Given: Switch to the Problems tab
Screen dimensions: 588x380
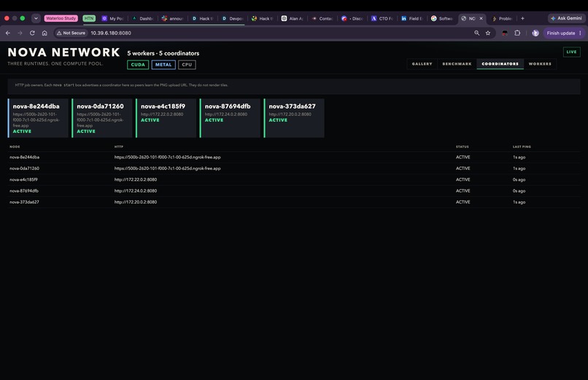Looking at the screenshot, I should point(503,18).
